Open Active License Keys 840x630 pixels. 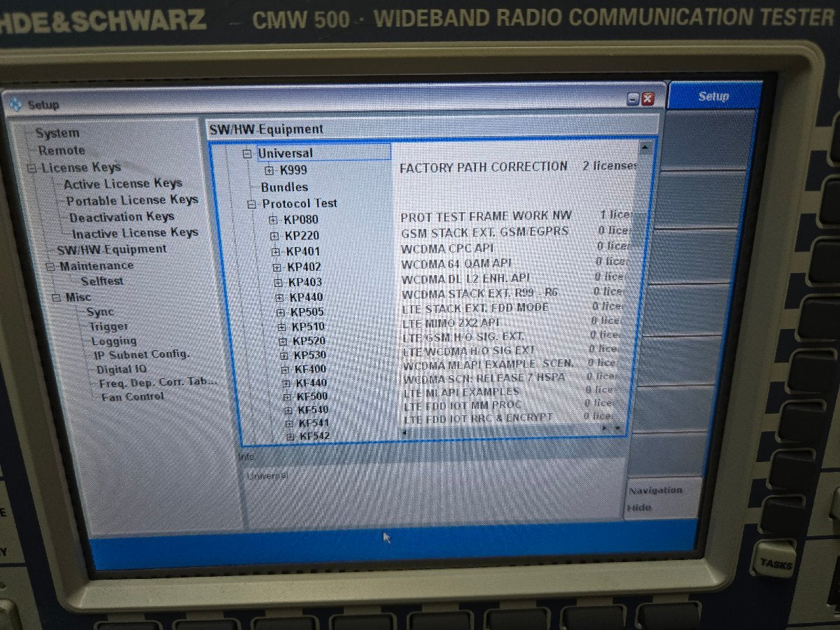[x=123, y=183]
